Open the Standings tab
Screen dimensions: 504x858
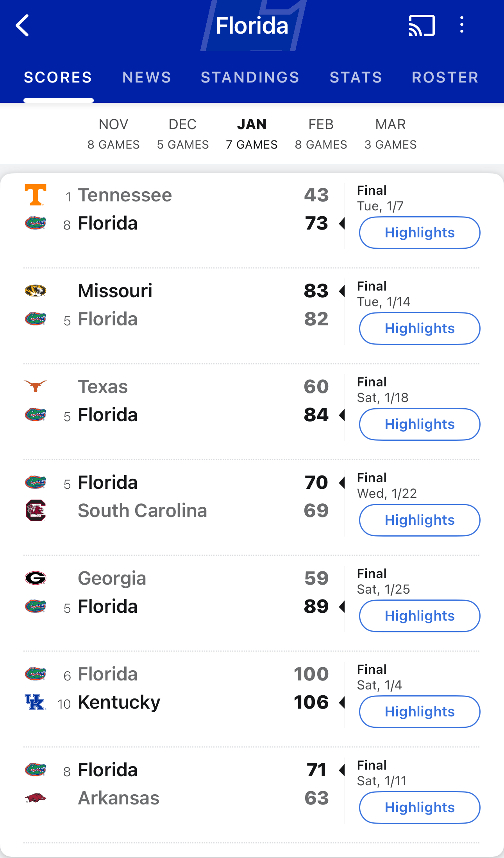[250, 77]
